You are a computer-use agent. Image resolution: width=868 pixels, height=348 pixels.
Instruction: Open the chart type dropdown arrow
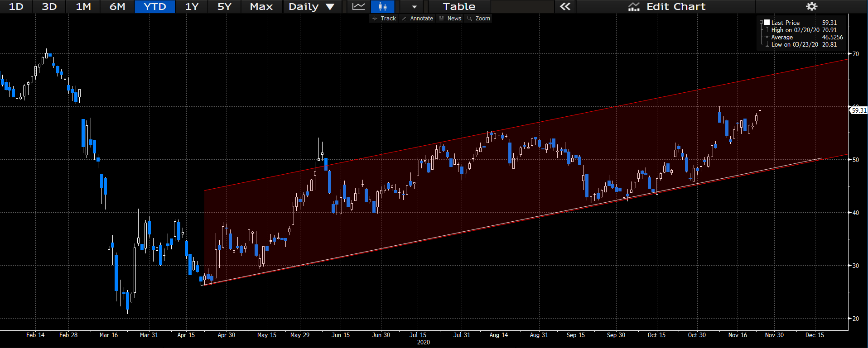pyautogui.click(x=414, y=6)
